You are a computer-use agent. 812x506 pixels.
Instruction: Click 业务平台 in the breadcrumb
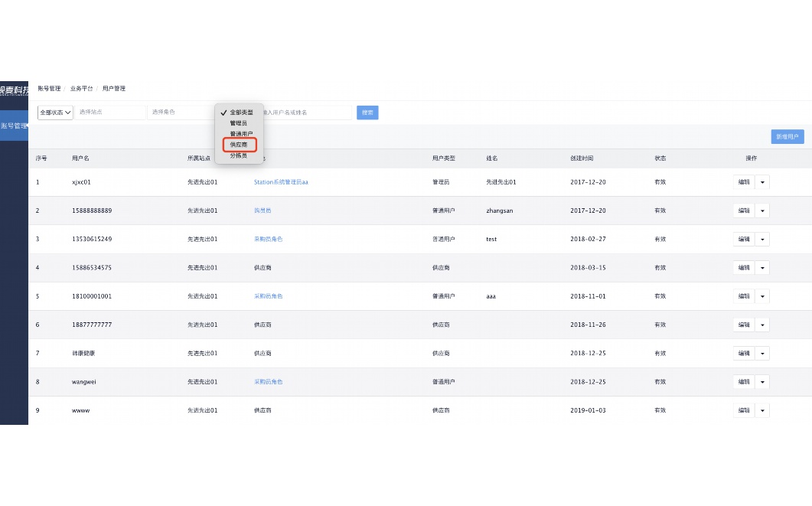(81, 89)
